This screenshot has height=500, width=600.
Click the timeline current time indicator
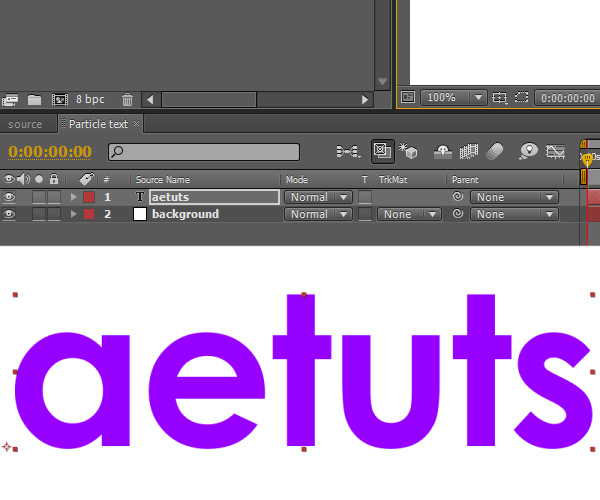(587, 160)
